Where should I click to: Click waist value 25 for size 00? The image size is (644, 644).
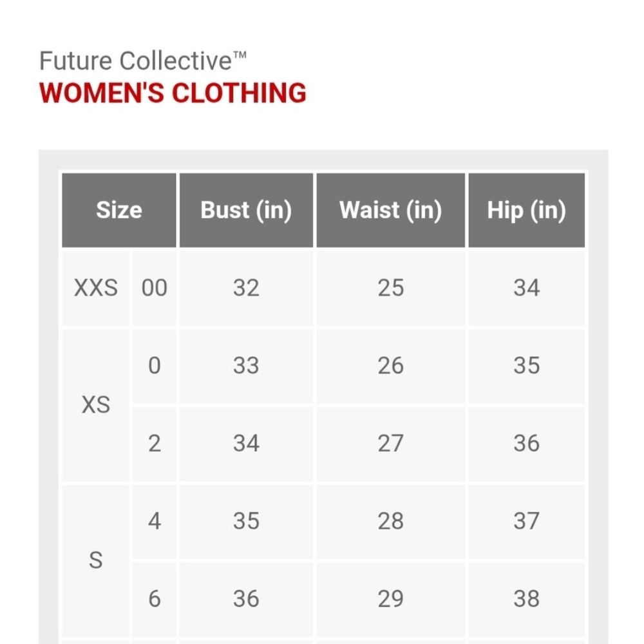390,288
